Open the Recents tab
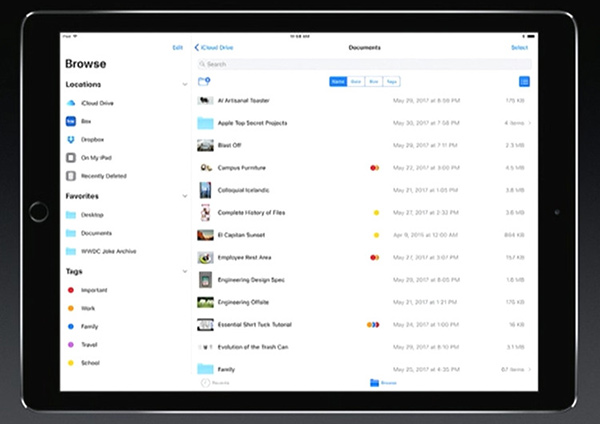The height and width of the screenshot is (424, 600). (x=215, y=383)
